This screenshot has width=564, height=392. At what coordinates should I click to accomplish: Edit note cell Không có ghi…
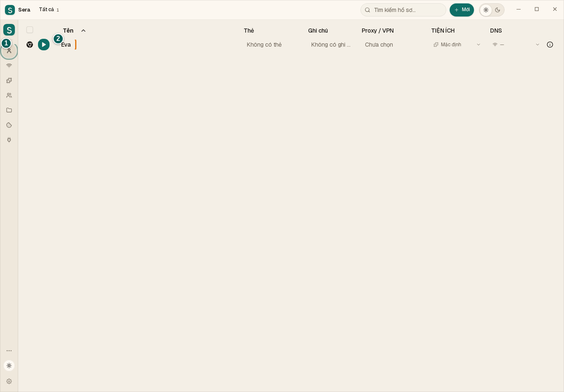click(x=331, y=45)
